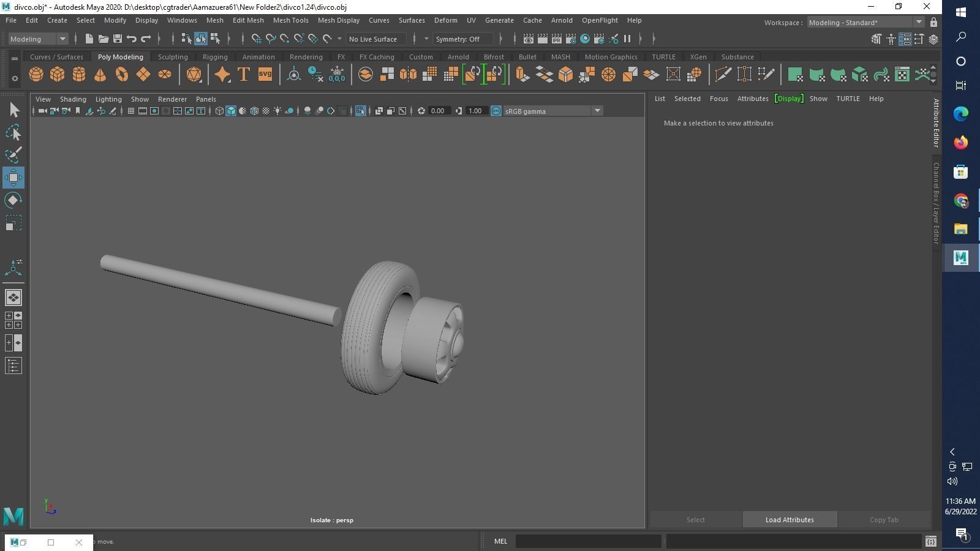Viewport: 980px width, 551px height.
Task: Click the Redo arrow icon
Action: click(x=146, y=39)
